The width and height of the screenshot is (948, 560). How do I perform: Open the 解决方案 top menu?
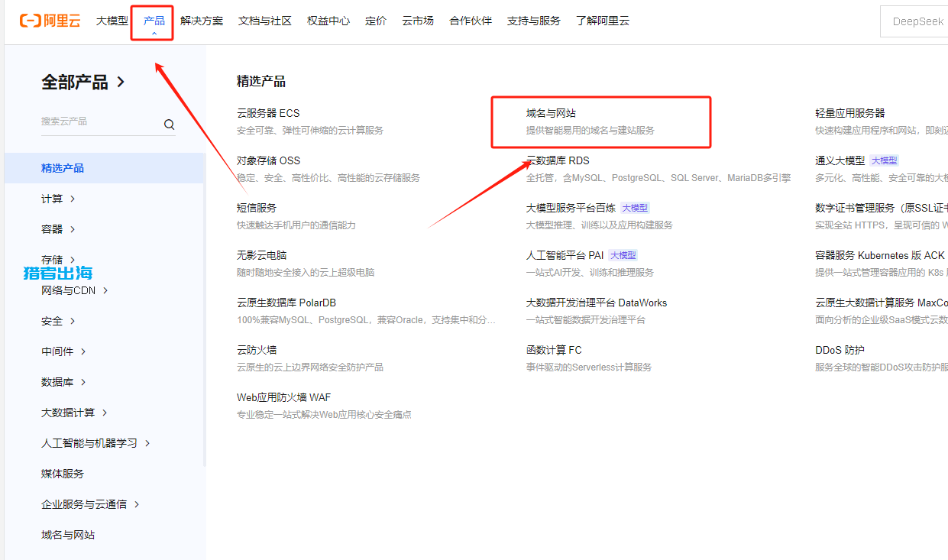click(202, 21)
